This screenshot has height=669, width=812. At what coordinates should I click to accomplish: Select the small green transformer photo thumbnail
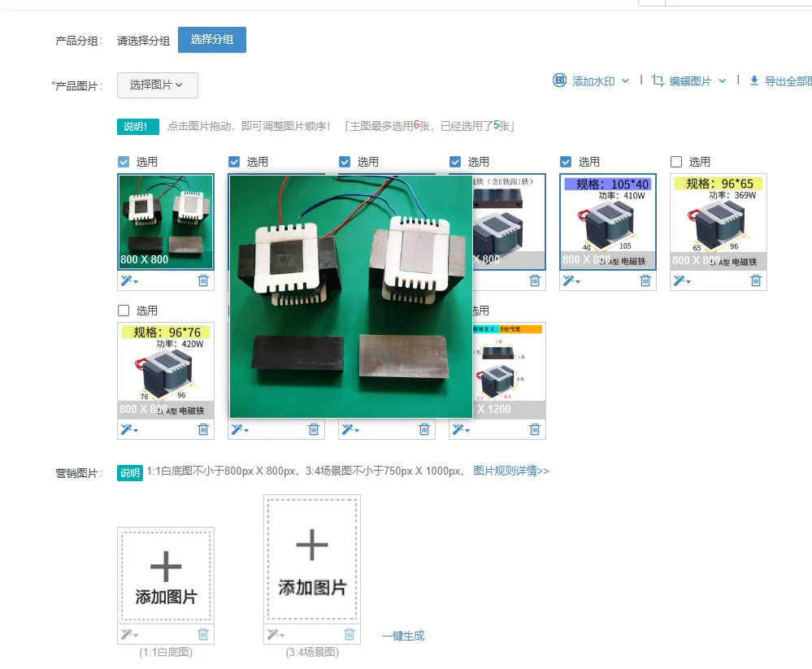coord(166,222)
